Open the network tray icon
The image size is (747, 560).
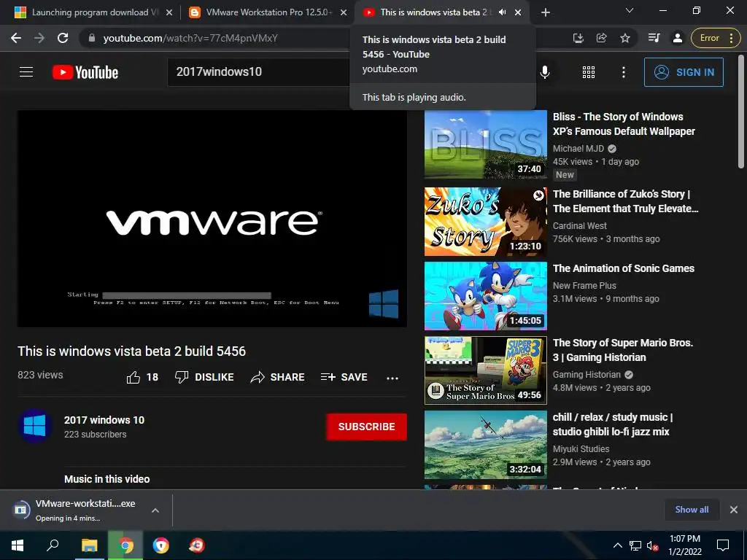(635, 545)
